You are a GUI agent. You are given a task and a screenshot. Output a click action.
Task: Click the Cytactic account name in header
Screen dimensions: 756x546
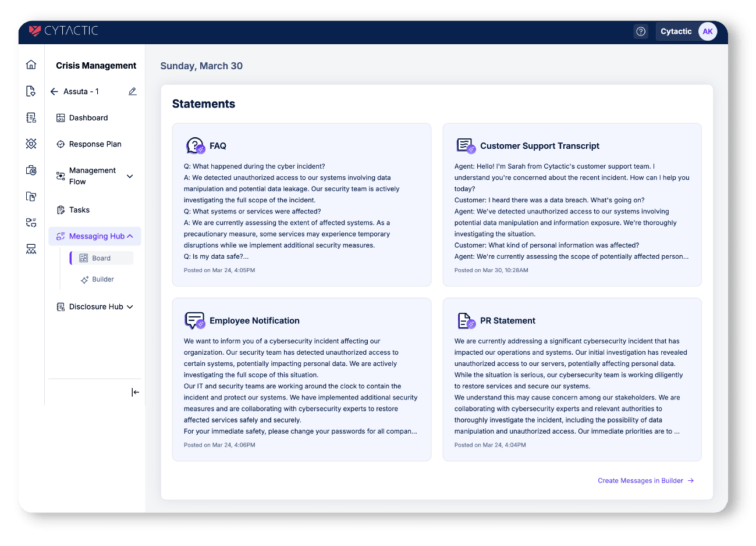coord(676,31)
